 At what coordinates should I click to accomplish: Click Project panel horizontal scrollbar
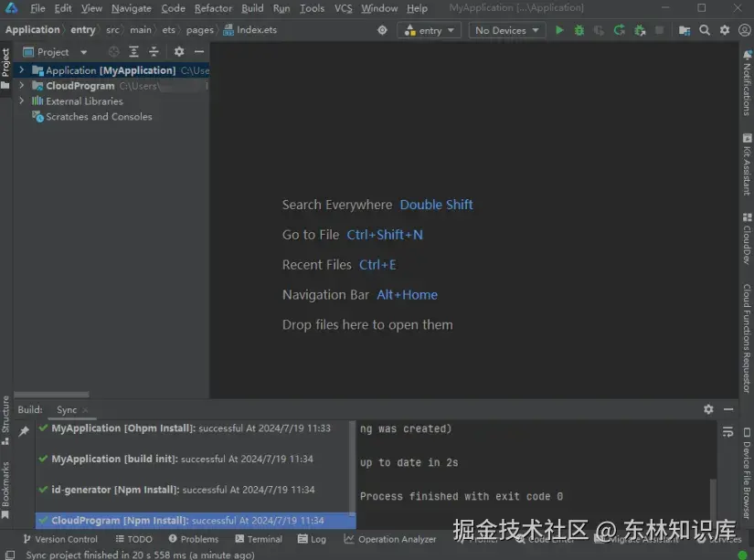point(51,394)
